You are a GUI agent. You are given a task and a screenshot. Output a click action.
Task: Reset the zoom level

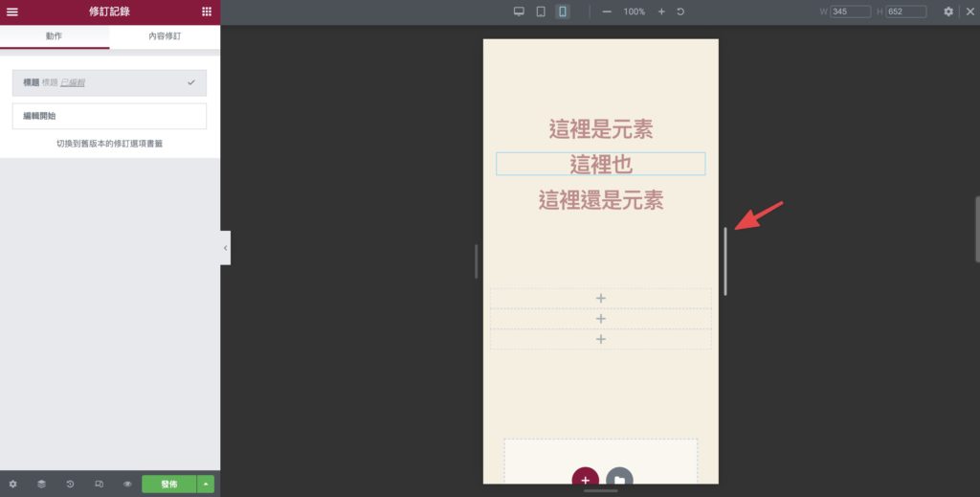point(680,11)
